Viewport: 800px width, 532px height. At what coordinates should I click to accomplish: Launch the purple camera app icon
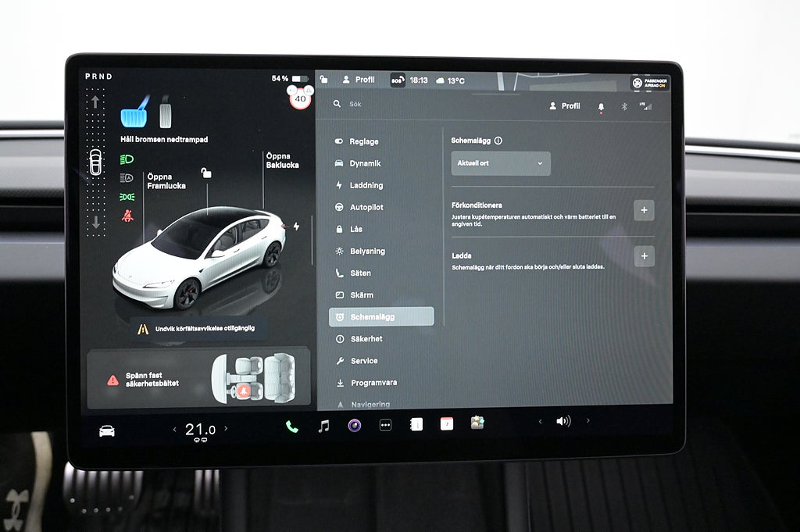point(354,426)
